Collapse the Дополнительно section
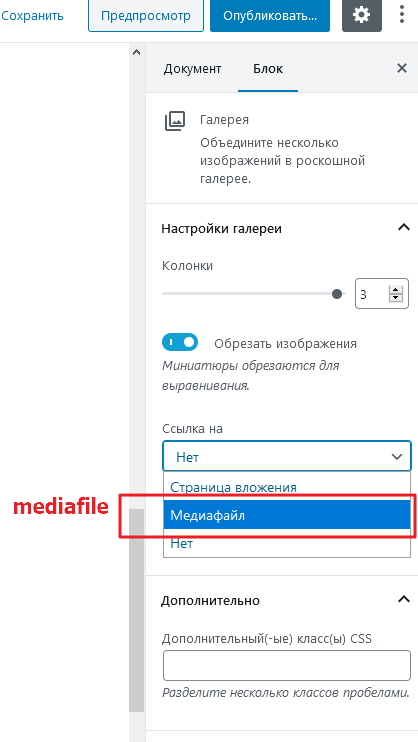 [x=403, y=600]
